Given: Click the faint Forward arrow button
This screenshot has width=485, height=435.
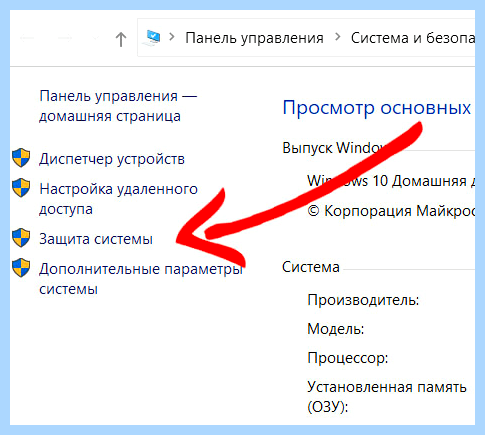Looking at the screenshot, I should click(x=65, y=38).
